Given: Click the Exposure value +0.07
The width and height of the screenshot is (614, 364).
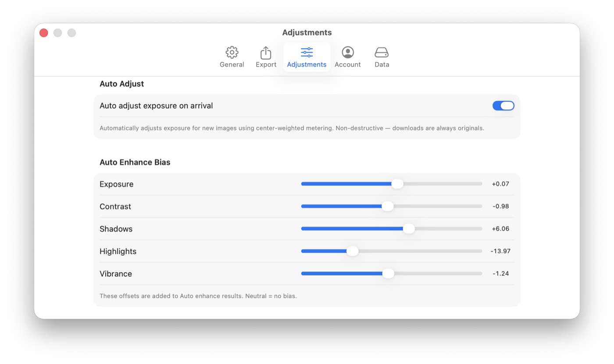Looking at the screenshot, I should tap(500, 184).
